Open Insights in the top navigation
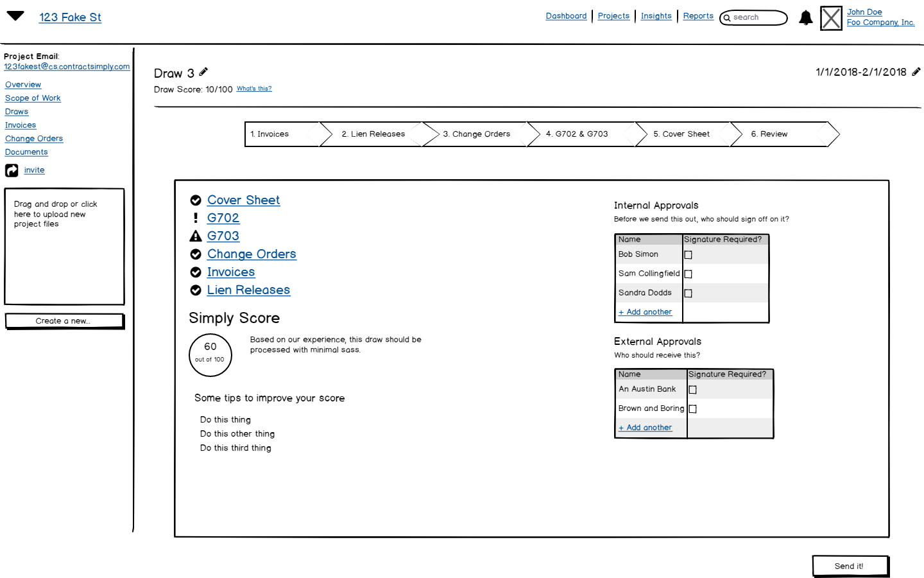The height and width of the screenshot is (578, 924). (656, 16)
